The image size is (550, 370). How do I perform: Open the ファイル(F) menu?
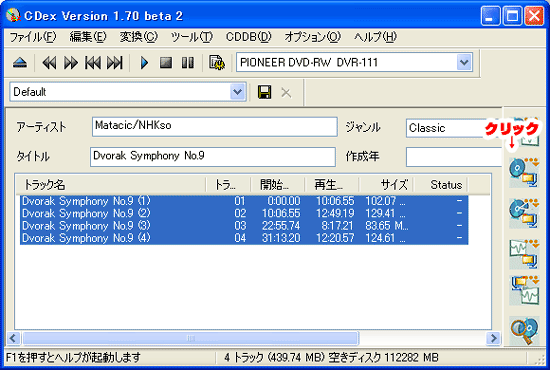[x=33, y=37]
